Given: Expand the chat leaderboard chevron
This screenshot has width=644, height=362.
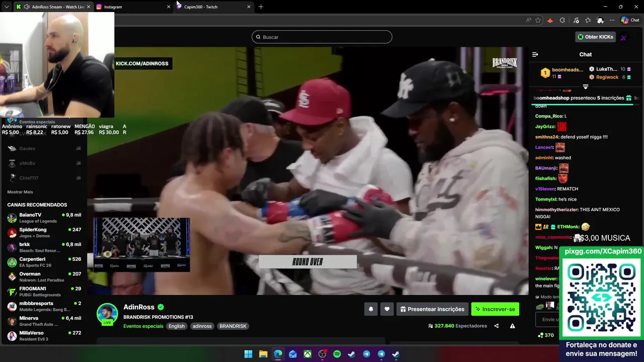Looking at the screenshot, I should (x=586, y=87).
